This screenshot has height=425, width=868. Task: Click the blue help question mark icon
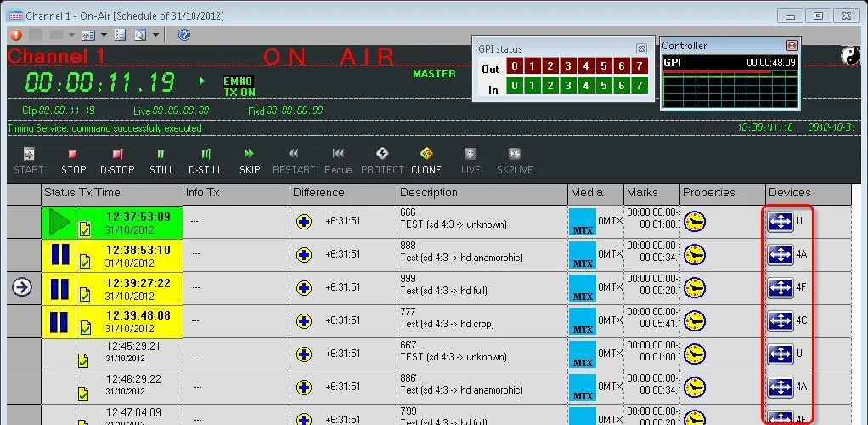click(183, 35)
